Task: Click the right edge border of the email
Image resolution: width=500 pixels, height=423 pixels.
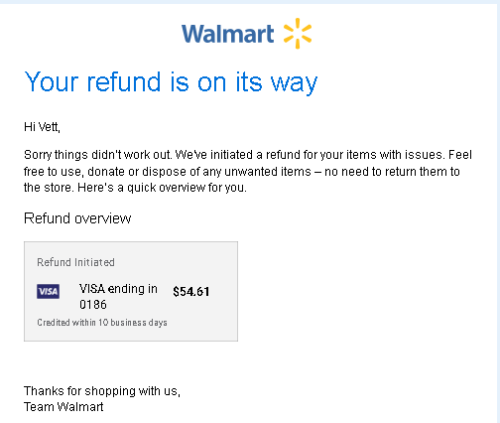Action: [x=498, y=213]
